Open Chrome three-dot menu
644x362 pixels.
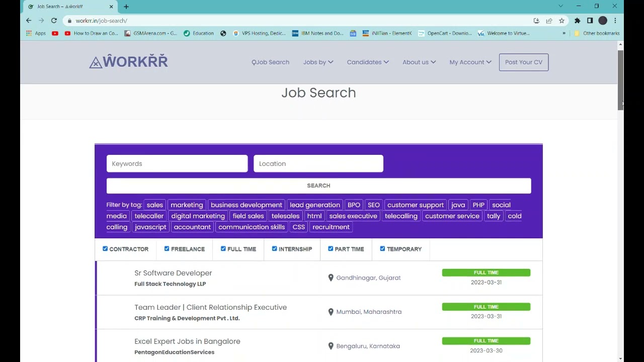tap(615, 21)
